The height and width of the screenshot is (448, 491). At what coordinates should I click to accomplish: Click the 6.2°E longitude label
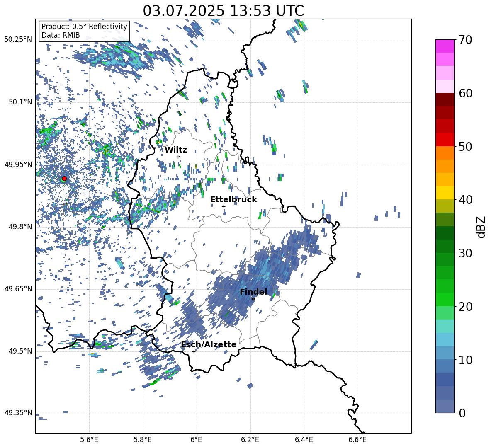[x=250, y=440]
